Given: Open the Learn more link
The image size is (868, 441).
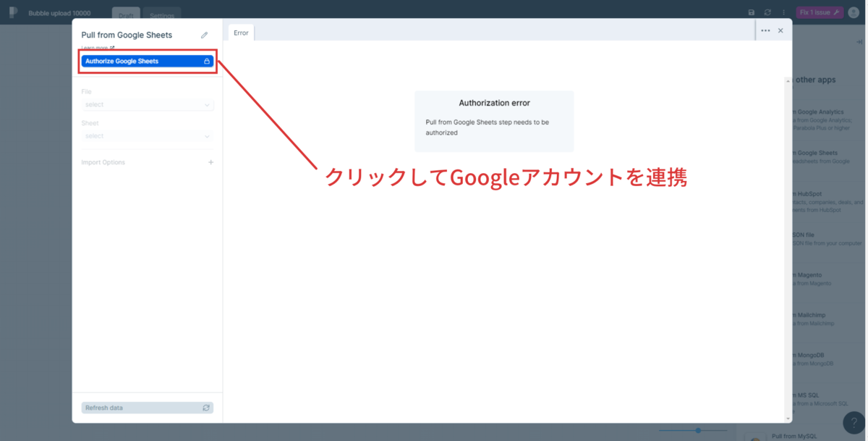Looking at the screenshot, I should [x=98, y=48].
